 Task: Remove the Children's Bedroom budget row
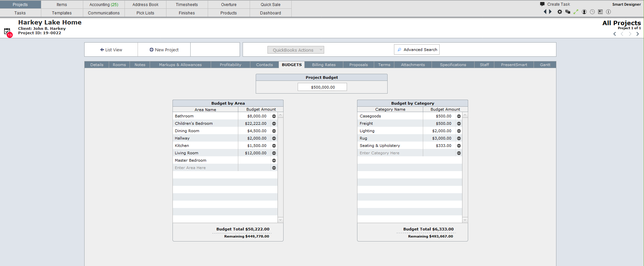(x=274, y=123)
